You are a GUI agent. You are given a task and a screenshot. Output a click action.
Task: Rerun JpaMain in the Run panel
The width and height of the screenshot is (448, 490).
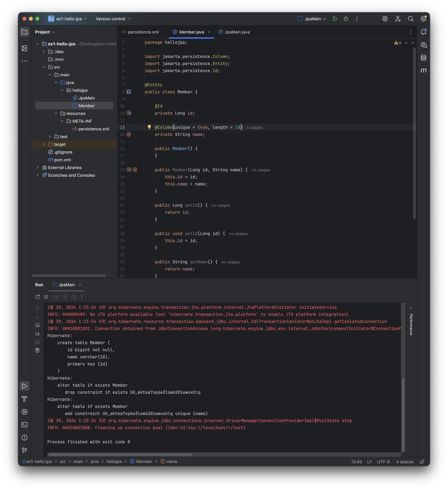(x=38, y=297)
